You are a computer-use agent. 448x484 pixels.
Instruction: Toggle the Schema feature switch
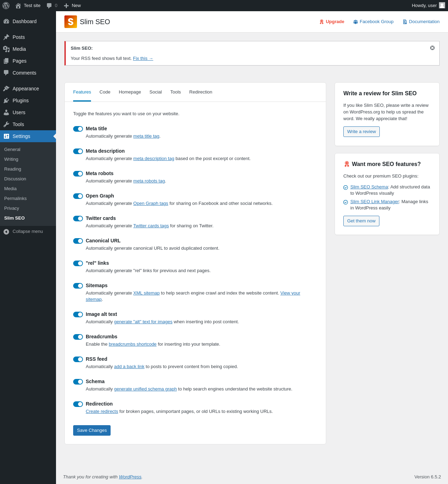point(78,382)
